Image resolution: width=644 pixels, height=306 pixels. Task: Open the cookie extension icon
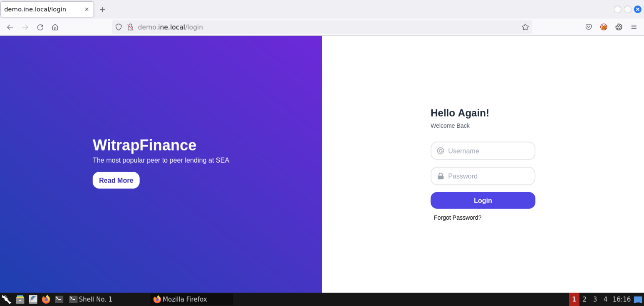[x=619, y=27]
